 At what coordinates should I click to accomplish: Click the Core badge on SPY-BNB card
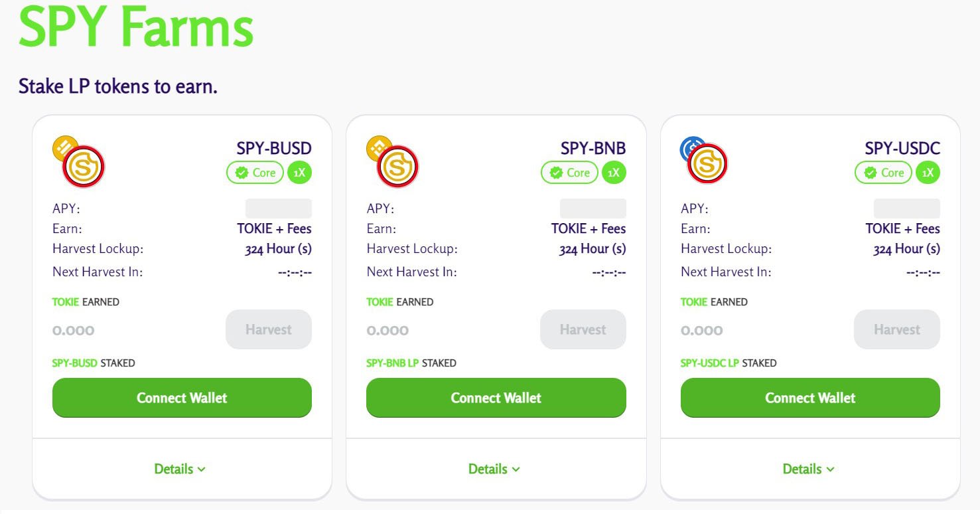[569, 173]
